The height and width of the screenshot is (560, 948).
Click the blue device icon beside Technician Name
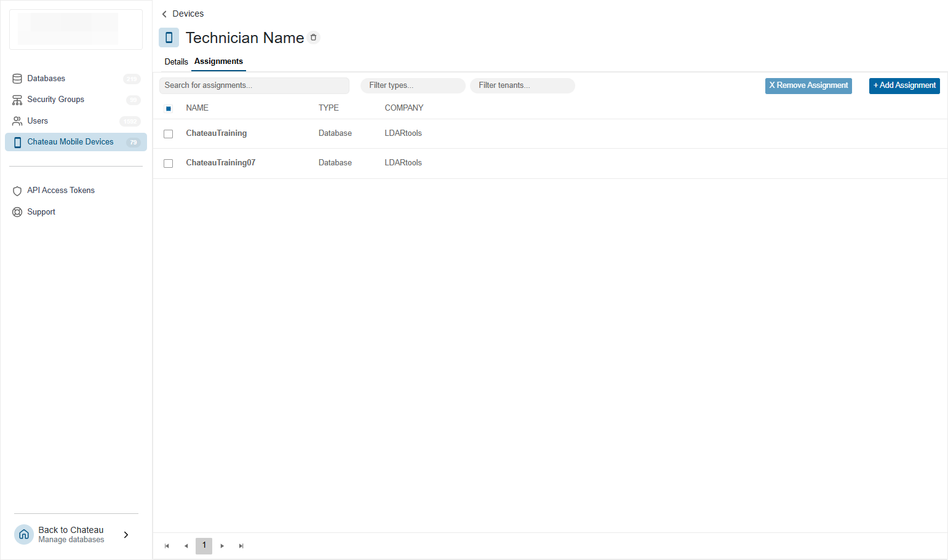coord(169,37)
